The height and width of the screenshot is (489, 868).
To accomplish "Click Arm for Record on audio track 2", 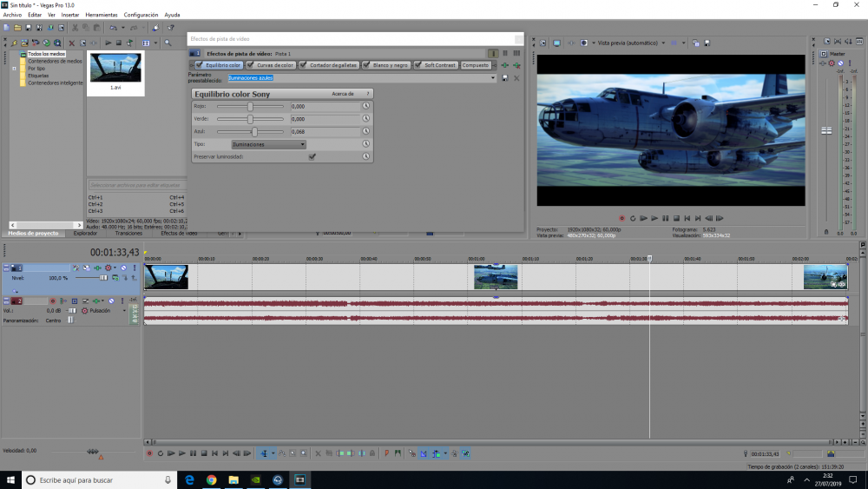I will pyautogui.click(x=53, y=301).
